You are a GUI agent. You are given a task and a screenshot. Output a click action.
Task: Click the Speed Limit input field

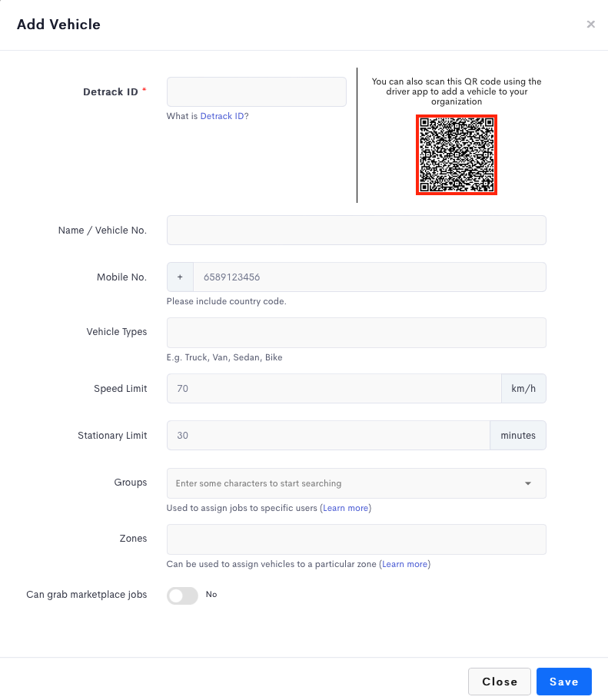coord(334,388)
